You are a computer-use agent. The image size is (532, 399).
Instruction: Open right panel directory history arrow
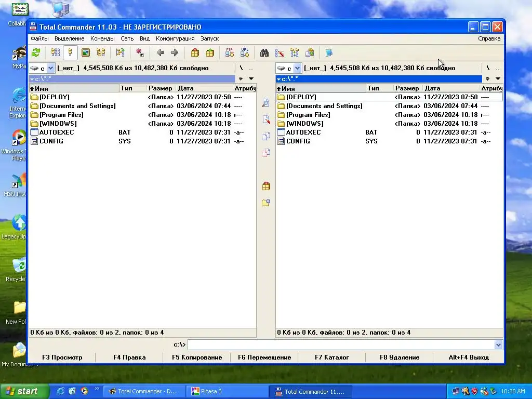[498, 79]
